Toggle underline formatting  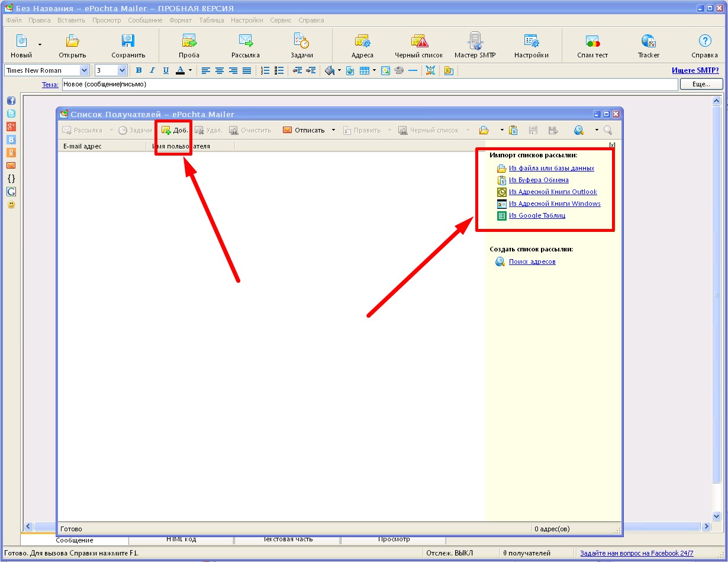click(x=166, y=70)
